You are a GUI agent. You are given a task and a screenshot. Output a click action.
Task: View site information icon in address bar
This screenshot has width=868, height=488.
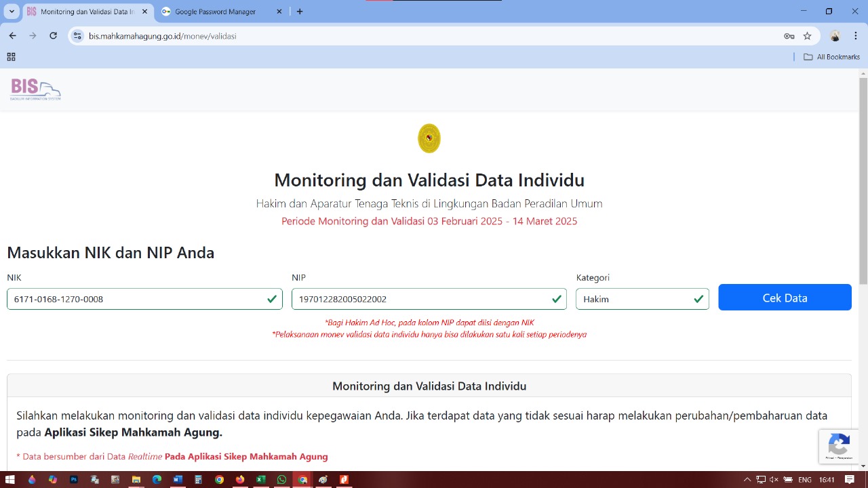[77, 36]
